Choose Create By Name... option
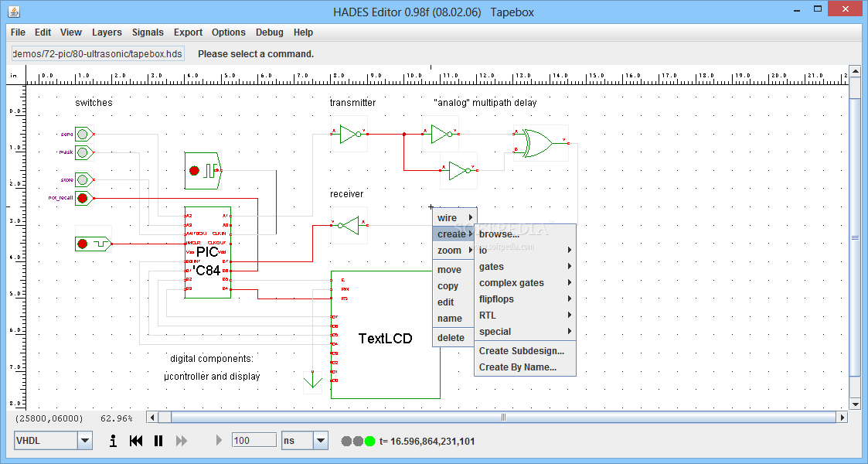868x464 pixels. coord(525,367)
